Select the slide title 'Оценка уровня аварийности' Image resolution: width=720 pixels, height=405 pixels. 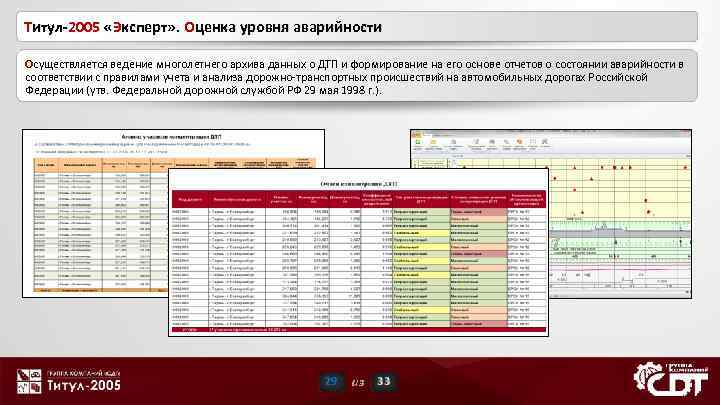[x=283, y=27]
